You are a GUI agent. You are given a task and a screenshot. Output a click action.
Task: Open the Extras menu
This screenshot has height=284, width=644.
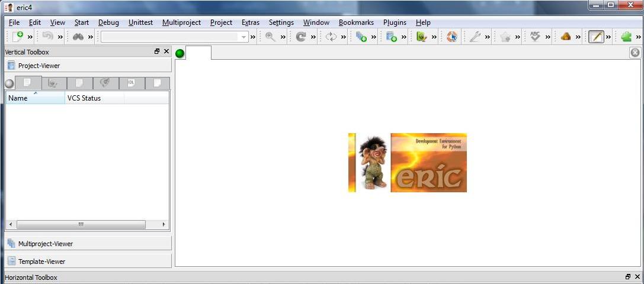pos(251,22)
